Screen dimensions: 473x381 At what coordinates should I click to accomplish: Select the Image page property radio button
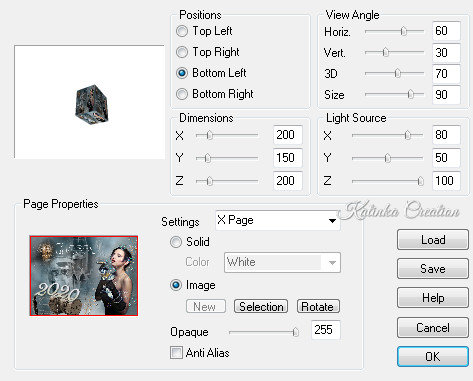[x=176, y=285]
